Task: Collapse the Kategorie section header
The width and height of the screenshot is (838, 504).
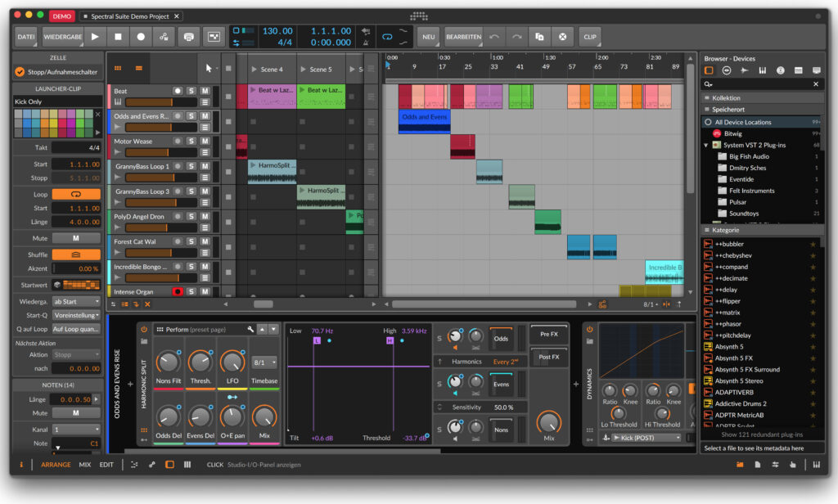Action: pyautogui.click(x=762, y=231)
